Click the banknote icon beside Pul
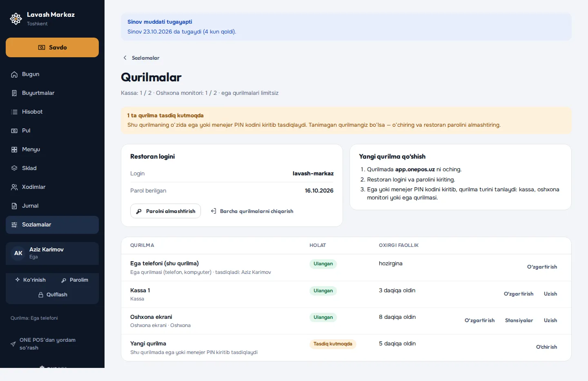 14,131
